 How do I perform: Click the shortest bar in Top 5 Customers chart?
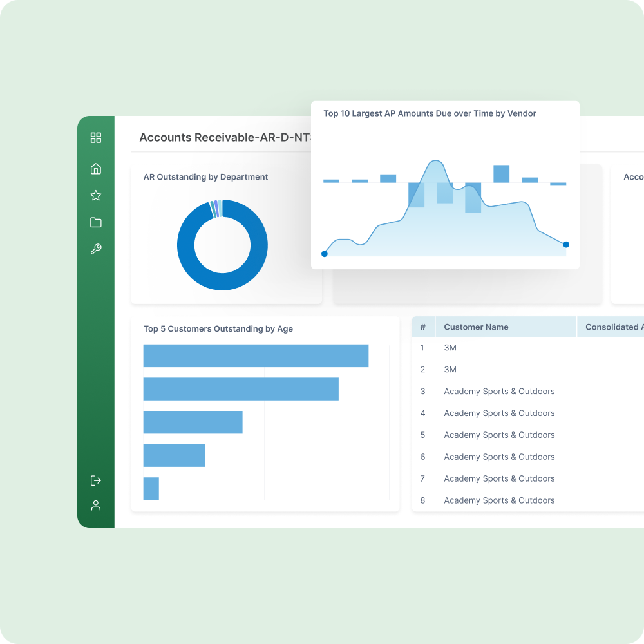click(x=151, y=489)
